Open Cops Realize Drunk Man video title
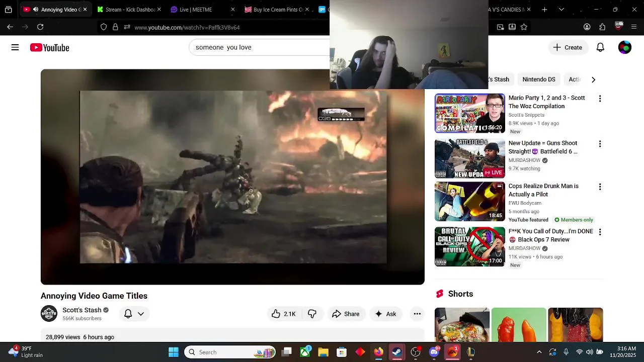This screenshot has height=362, width=644. (x=543, y=190)
